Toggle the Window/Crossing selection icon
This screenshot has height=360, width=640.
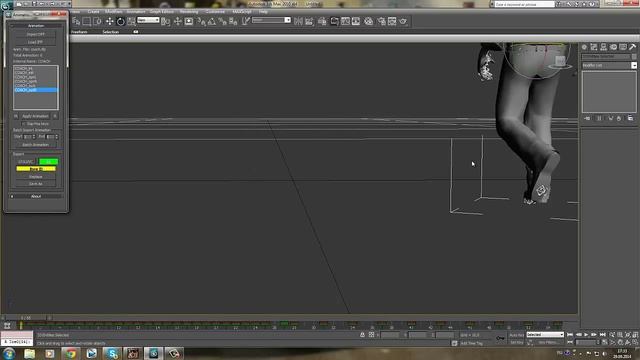[x=97, y=21]
